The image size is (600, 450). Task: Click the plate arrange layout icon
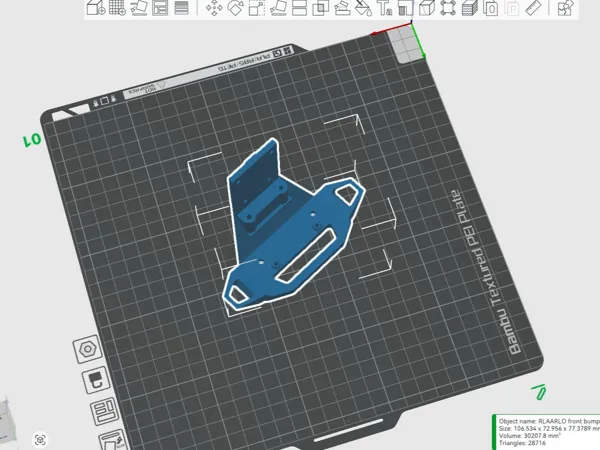pos(104,411)
